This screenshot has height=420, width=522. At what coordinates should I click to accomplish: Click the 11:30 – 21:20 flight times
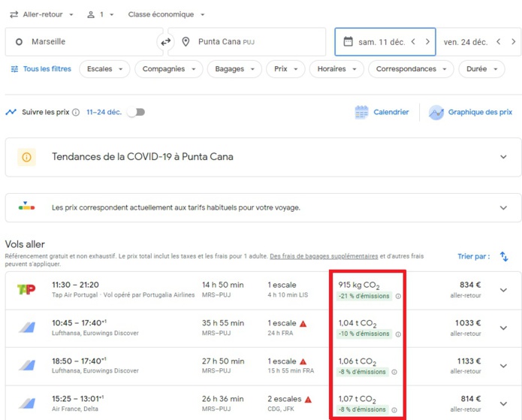point(75,285)
